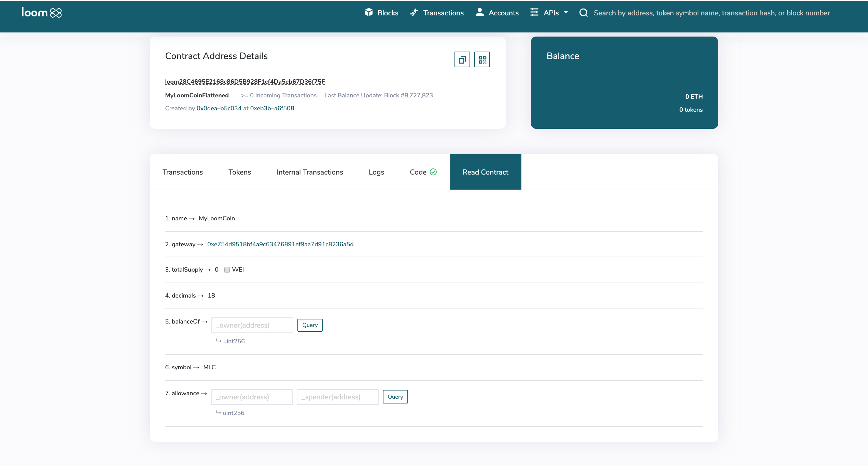Click Last Balance Update block text
This screenshot has height=466, width=868.
(378, 95)
